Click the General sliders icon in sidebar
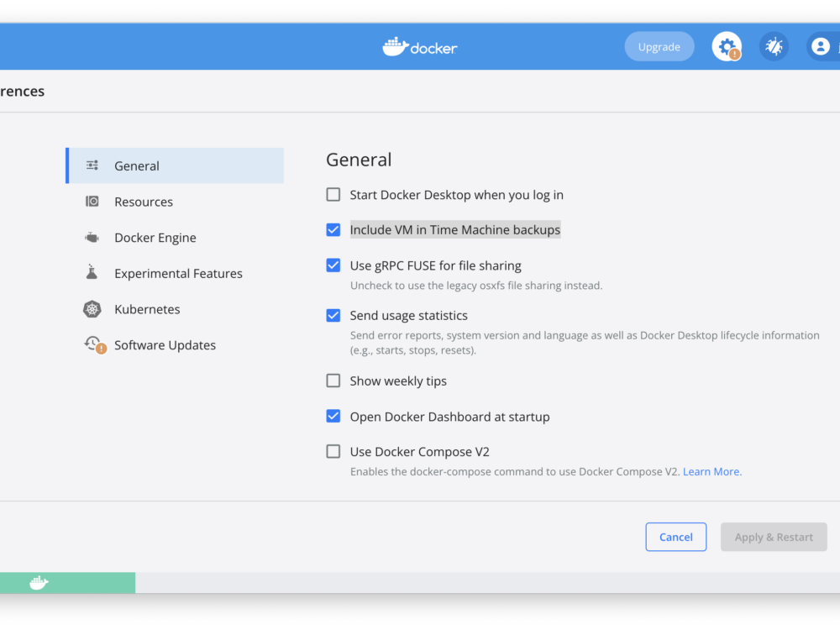Screen dimensions: 840x630 coord(92,165)
